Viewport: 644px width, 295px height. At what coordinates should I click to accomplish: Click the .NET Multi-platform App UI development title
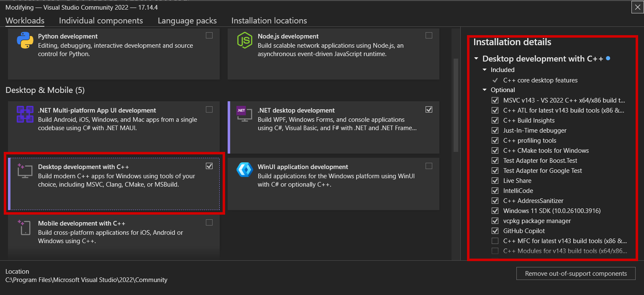[x=97, y=110]
